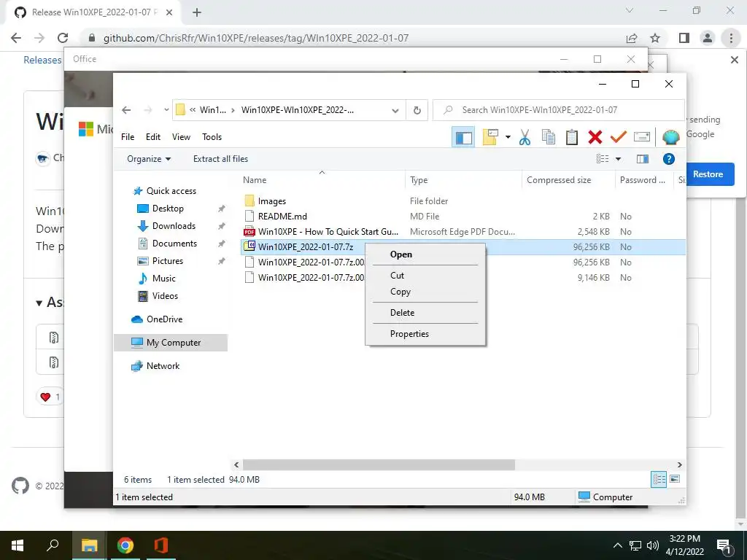
Task: Select the Win10XPE How To Quick Start PDF
Action: (328, 232)
